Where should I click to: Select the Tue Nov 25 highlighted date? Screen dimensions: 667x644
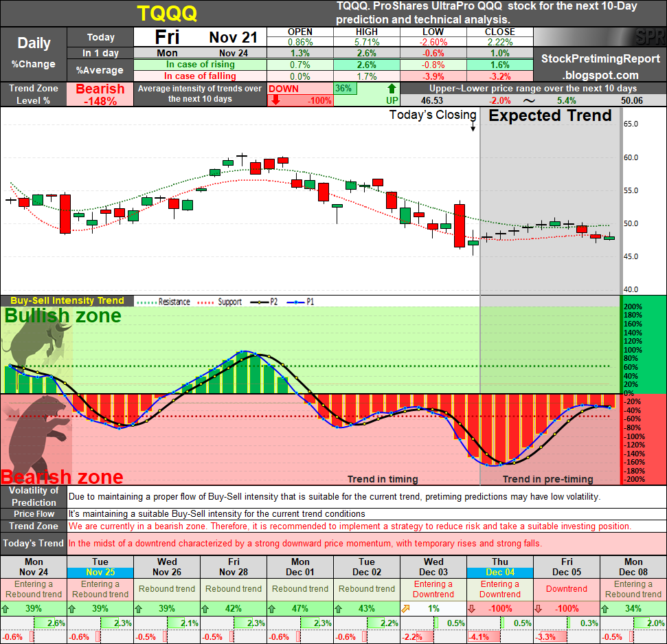tap(100, 572)
